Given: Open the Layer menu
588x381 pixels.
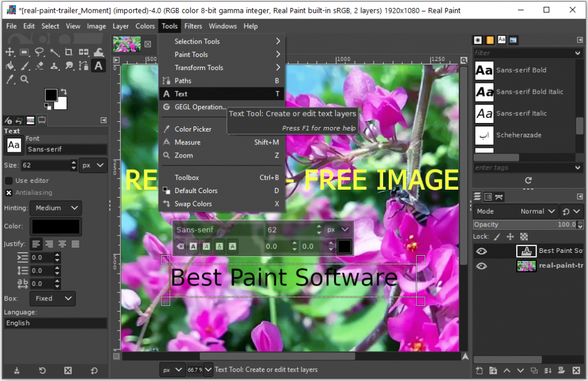Looking at the screenshot, I should point(121,26).
